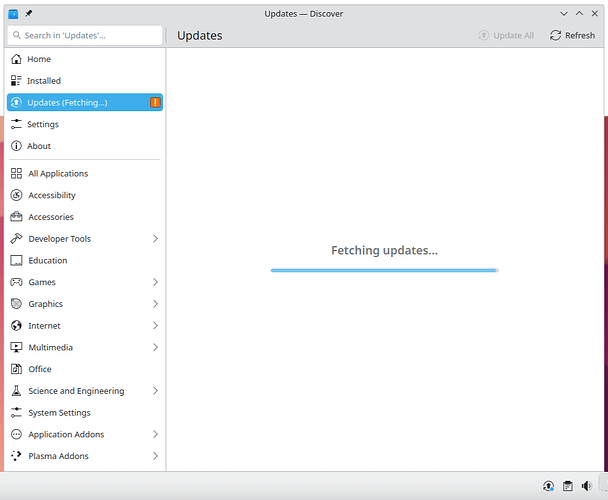
Task: Open the Internet category label
Action: [x=44, y=325]
